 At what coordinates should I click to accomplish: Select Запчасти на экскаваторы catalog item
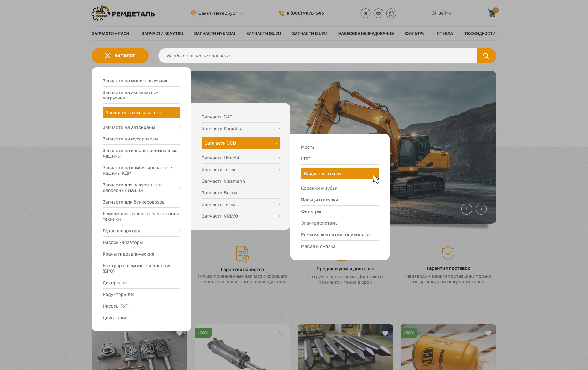141,113
